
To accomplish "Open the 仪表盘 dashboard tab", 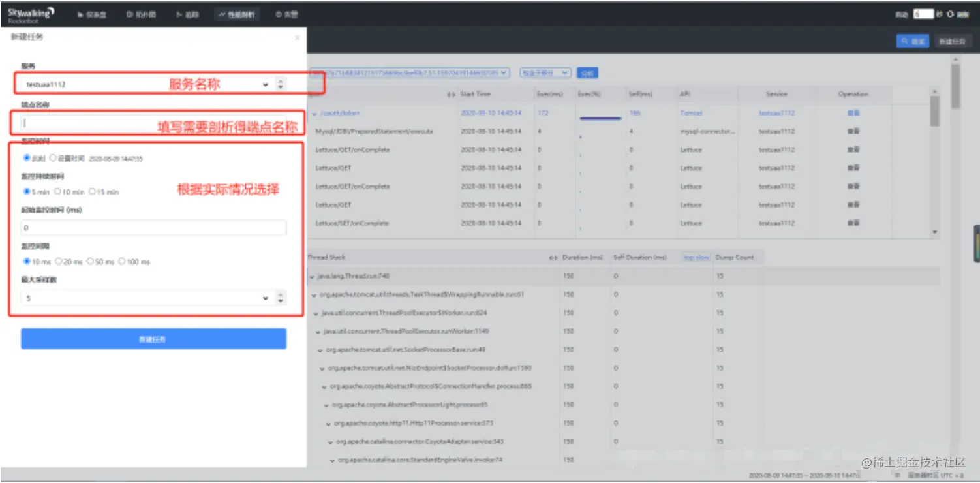I will pyautogui.click(x=91, y=14).
